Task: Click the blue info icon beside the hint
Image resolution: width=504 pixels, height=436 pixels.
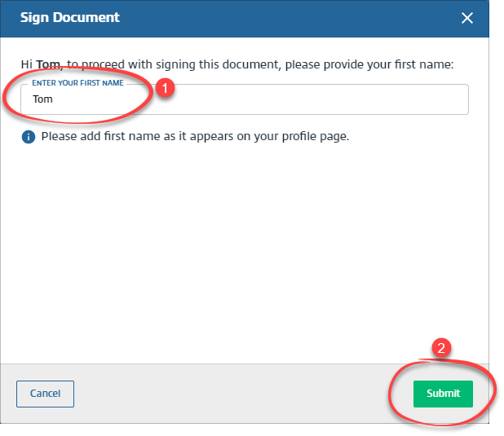Action: (29, 137)
